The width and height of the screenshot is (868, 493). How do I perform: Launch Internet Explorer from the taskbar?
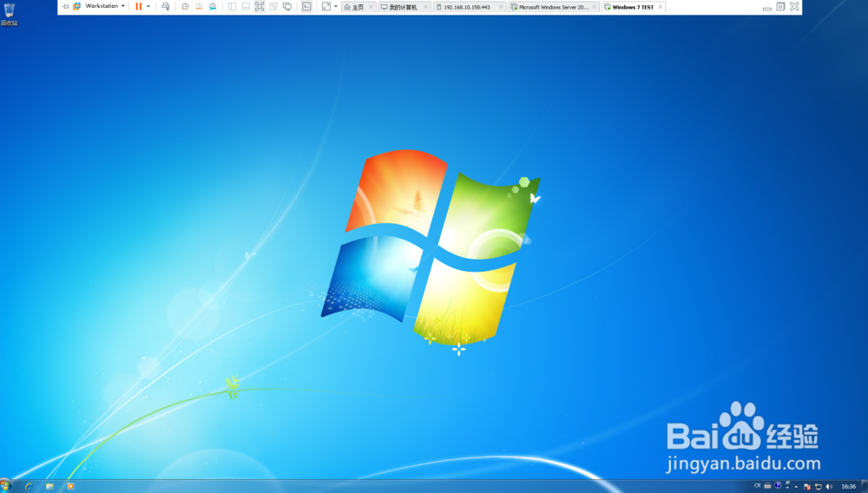coord(29,486)
